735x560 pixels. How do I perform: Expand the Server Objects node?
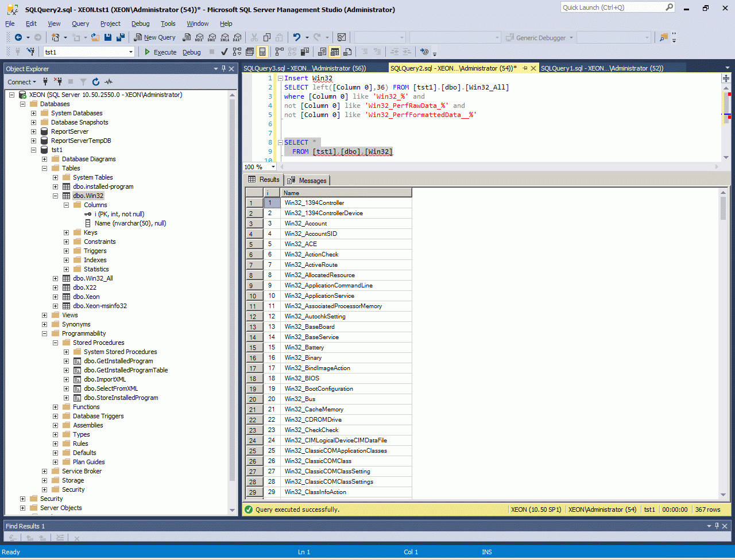(23, 508)
